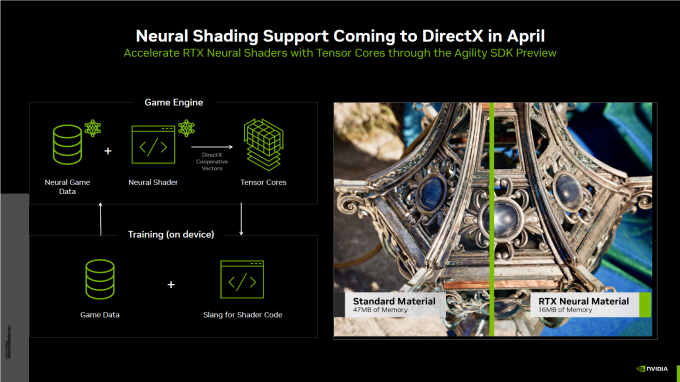The image size is (680, 382).
Task: Click the green swatch beside RTX Neural Material
Action: tap(645, 304)
